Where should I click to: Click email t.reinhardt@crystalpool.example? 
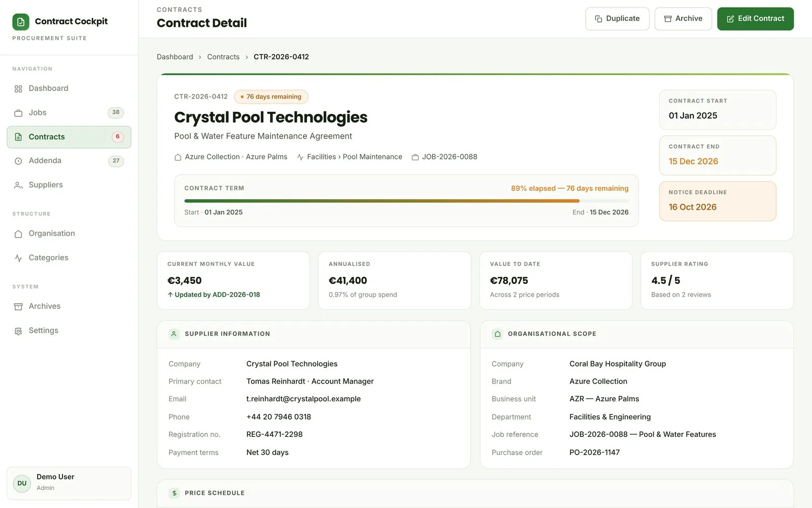click(303, 399)
